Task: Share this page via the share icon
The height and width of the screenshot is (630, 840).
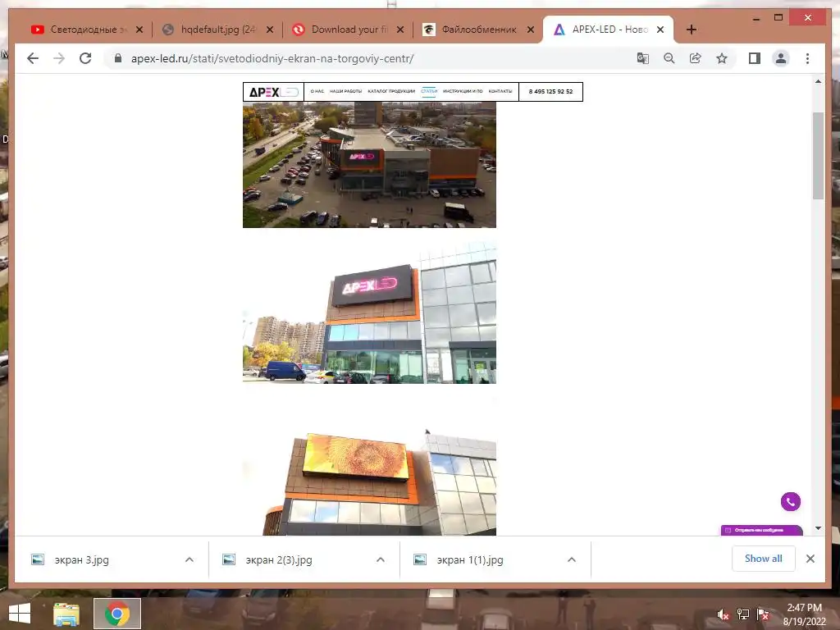Action: [x=696, y=58]
